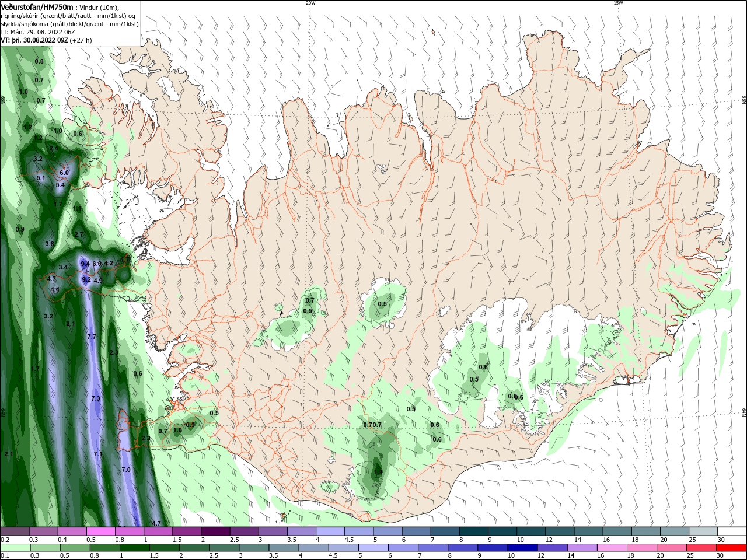
Task: Click the 20W longitude label
Action: [310, 3]
